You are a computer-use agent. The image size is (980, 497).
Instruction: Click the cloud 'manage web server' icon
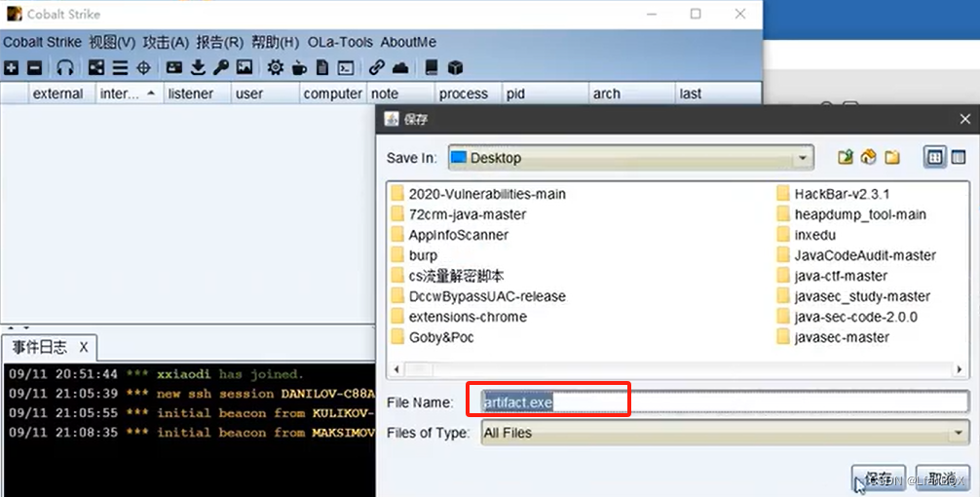point(400,67)
